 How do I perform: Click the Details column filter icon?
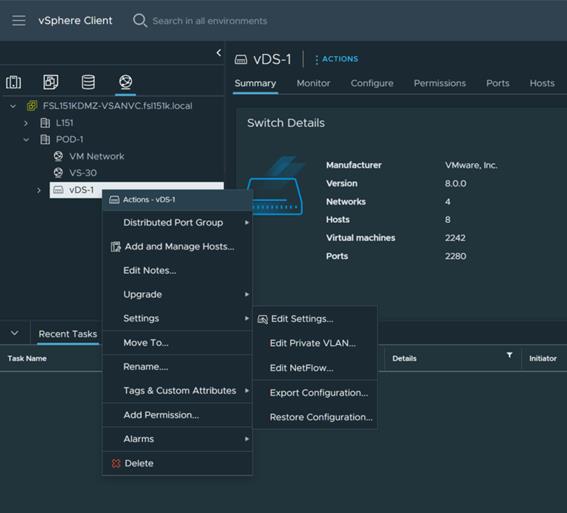pyautogui.click(x=509, y=355)
